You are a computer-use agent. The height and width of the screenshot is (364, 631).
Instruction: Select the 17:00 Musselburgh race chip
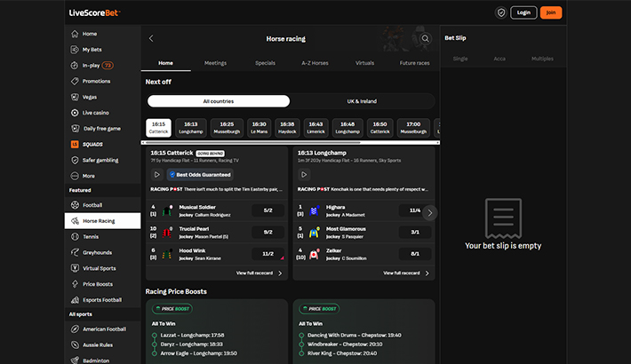click(413, 128)
